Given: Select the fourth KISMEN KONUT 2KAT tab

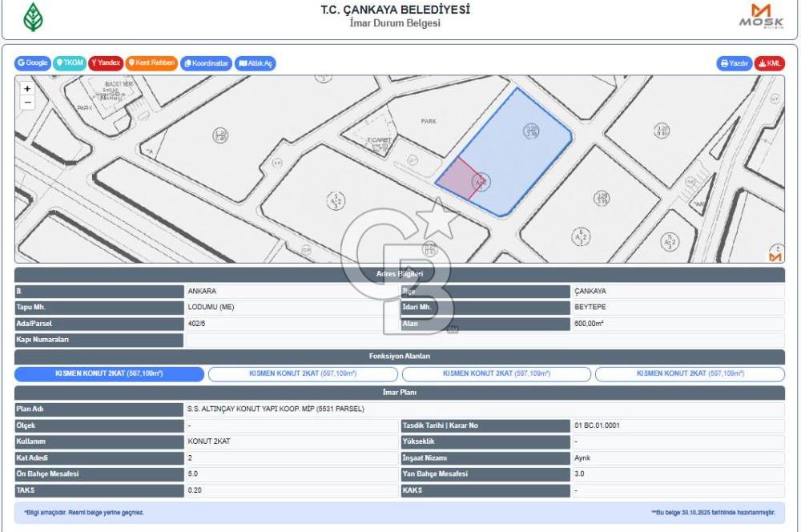Looking at the screenshot, I should 690,374.
